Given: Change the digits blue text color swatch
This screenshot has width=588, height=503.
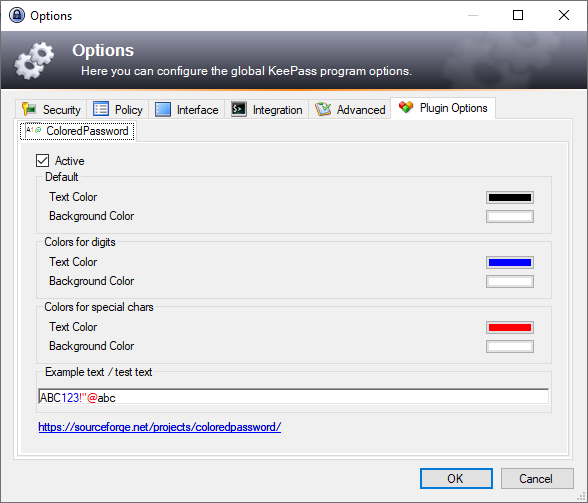Looking at the screenshot, I should [x=510, y=262].
